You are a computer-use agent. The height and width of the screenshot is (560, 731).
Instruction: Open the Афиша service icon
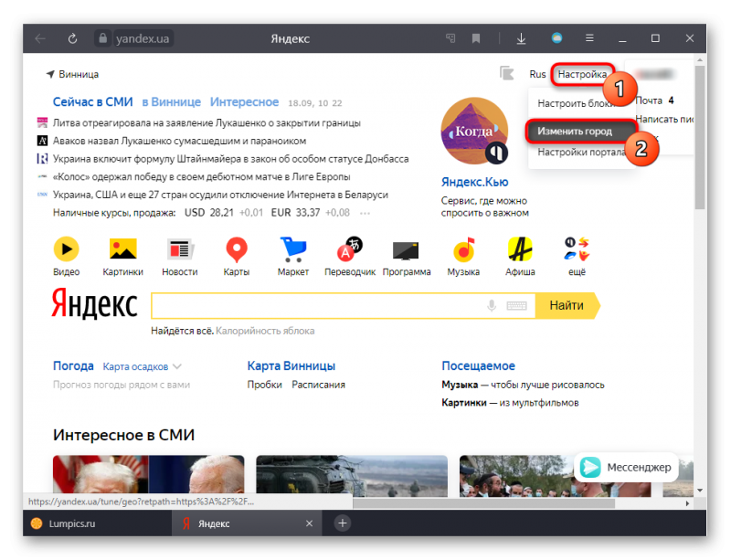click(520, 249)
